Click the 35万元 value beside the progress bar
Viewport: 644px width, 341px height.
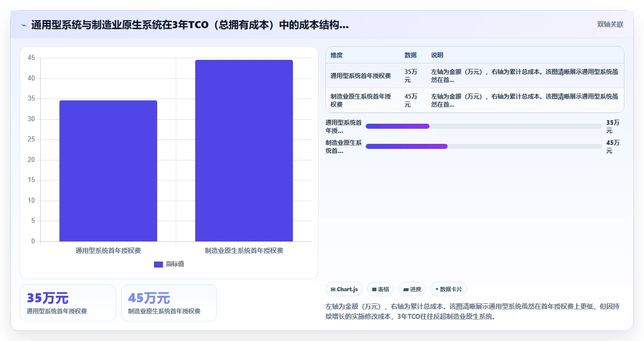[x=613, y=126]
